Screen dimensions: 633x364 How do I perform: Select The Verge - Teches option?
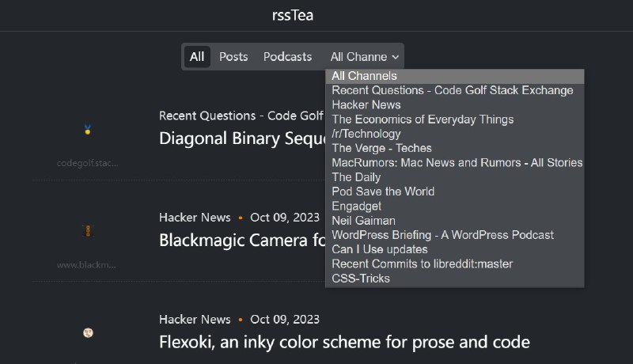[381, 148]
